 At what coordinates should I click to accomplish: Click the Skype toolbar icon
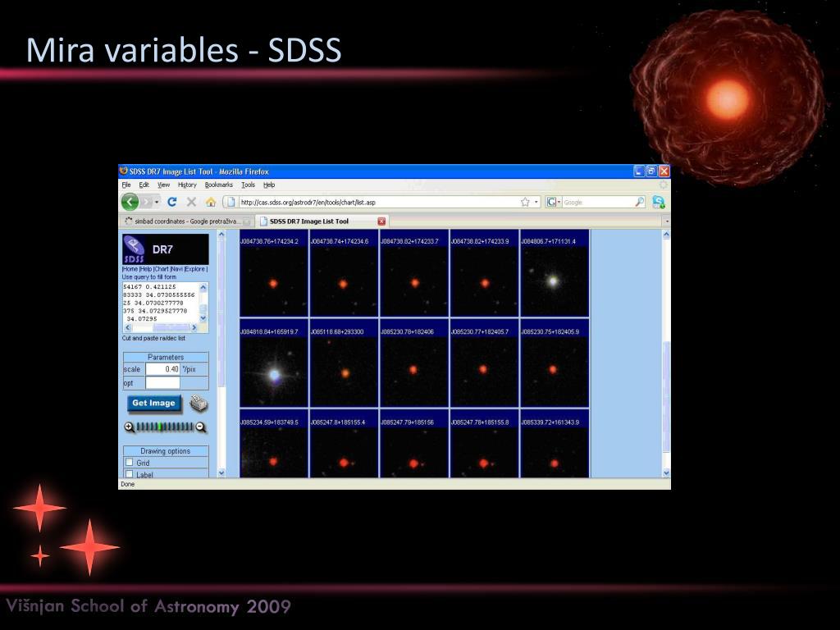point(659,202)
